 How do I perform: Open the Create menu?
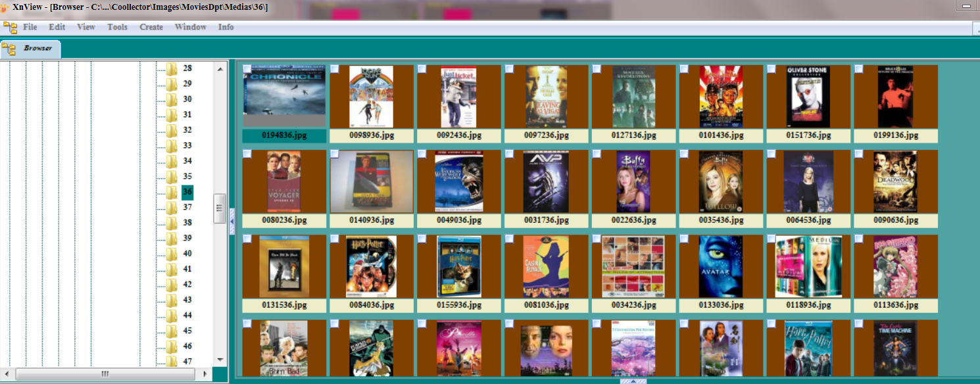pyautogui.click(x=151, y=27)
